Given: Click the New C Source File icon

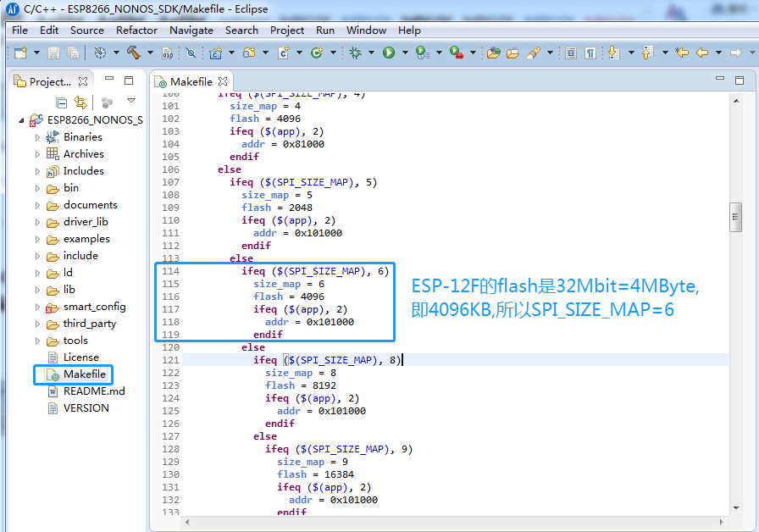Looking at the screenshot, I should (x=284, y=53).
